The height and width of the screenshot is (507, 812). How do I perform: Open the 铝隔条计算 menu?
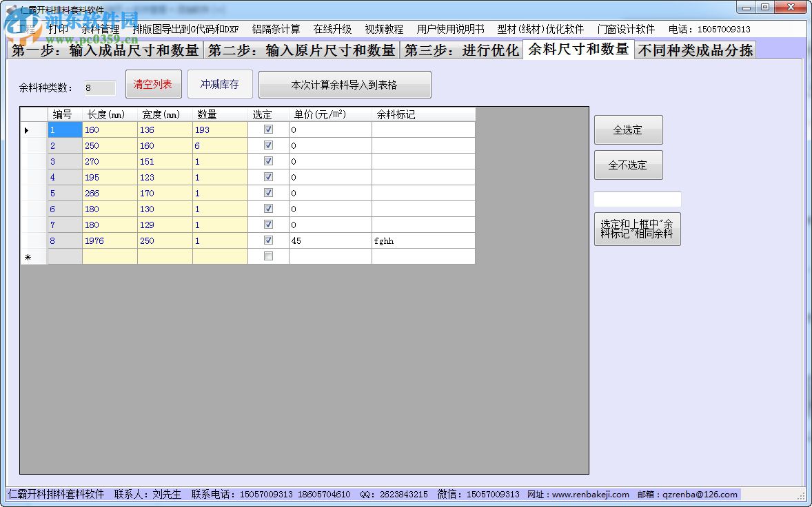(278, 29)
